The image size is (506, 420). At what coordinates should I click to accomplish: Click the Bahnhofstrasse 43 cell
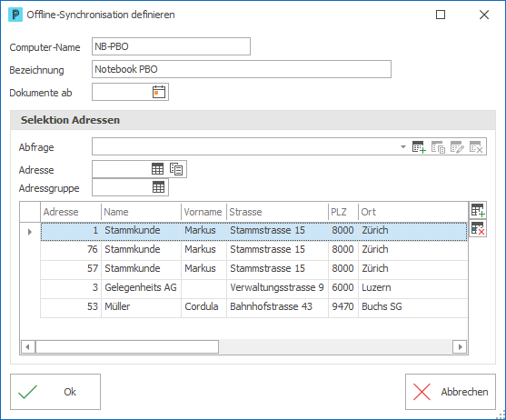pos(277,307)
